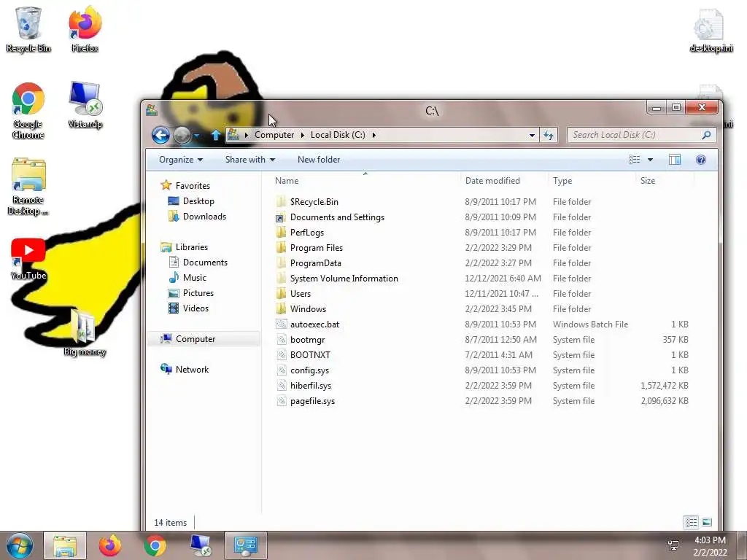This screenshot has width=747, height=560.
Task: Expand the arrow after Local Disk (C:)
Action: point(374,135)
